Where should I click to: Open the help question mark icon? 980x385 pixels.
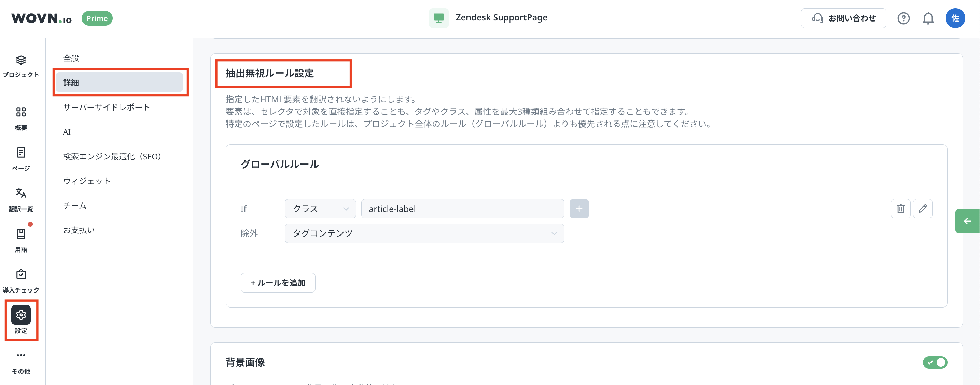click(903, 18)
